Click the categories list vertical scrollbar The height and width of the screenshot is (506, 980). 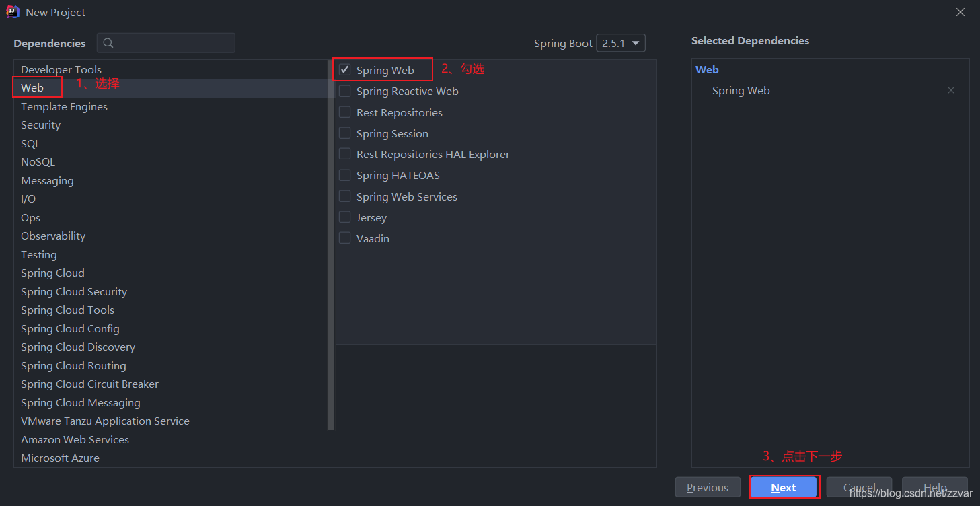click(x=331, y=245)
